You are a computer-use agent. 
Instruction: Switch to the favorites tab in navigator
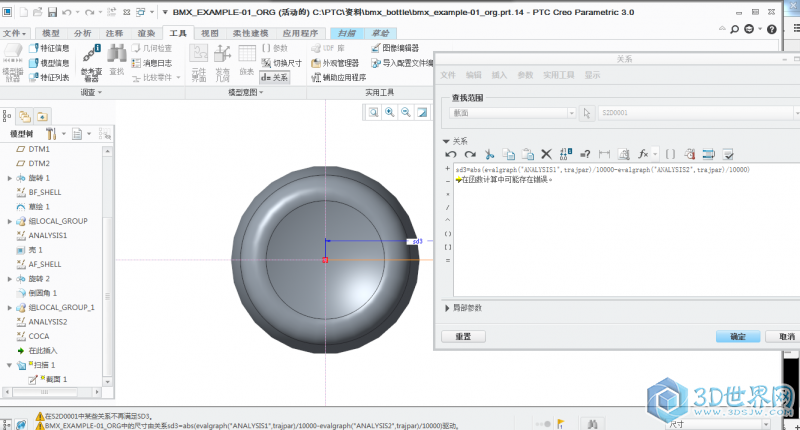pyautogui.click(x=42, y=116)
